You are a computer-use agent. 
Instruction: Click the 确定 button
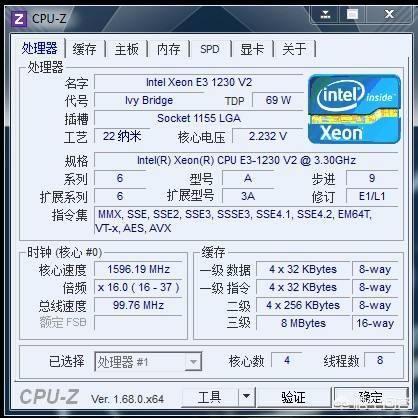tap(371, 396)
